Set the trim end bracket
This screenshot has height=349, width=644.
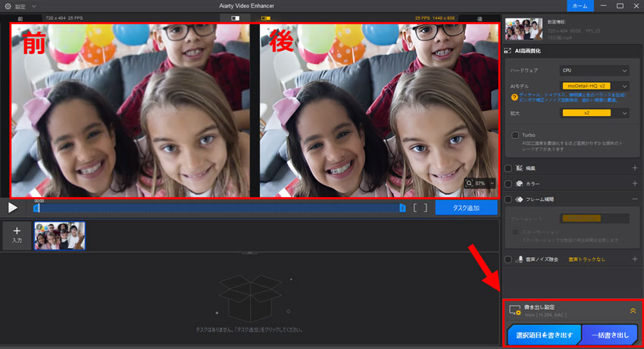[426, 208]
